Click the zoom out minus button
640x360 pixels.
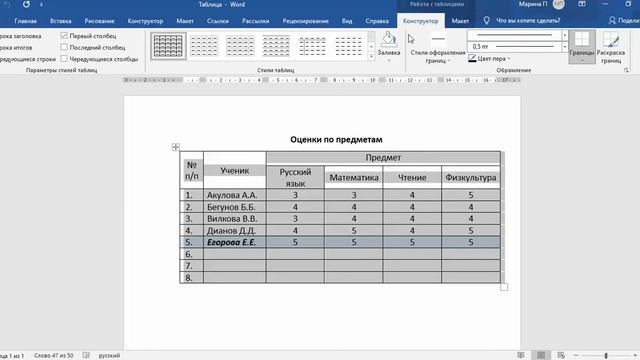coord(576,356)
